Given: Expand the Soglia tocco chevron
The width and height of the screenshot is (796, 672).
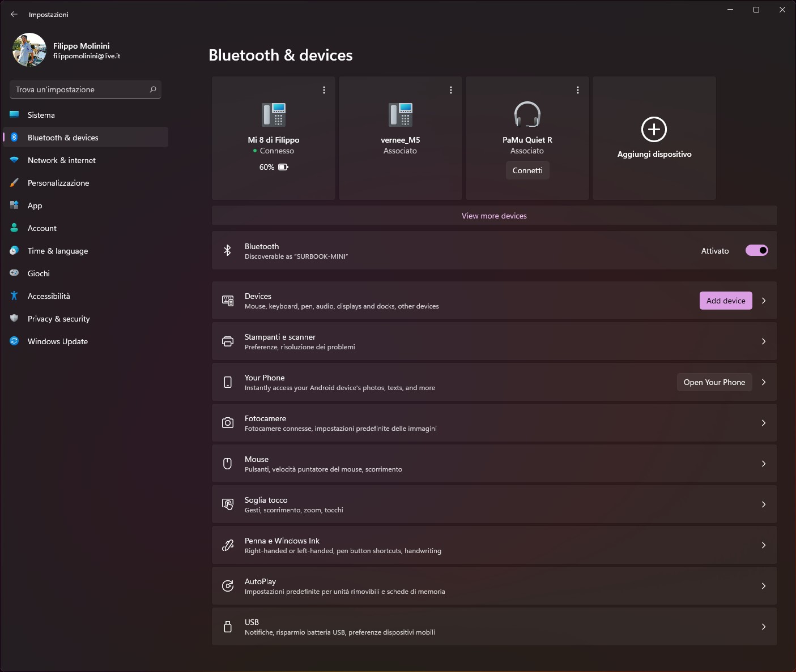Looking at the screenshot, I should 764,504.
